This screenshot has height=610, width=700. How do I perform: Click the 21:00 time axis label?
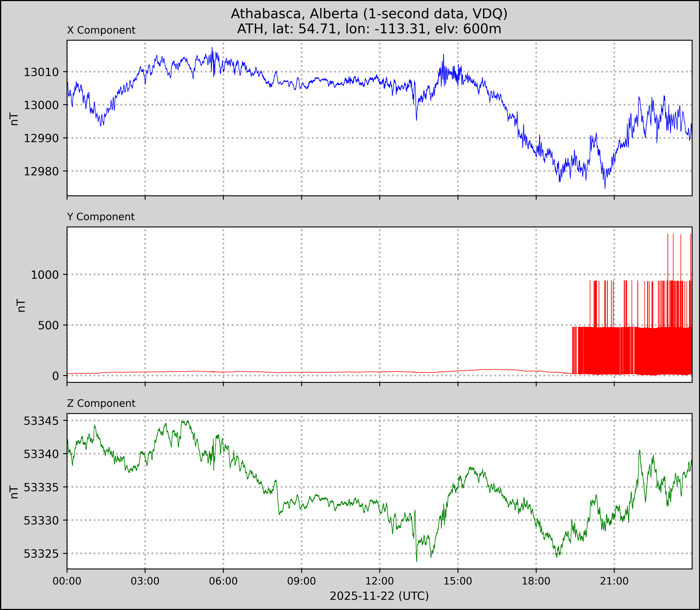[614, 581]
